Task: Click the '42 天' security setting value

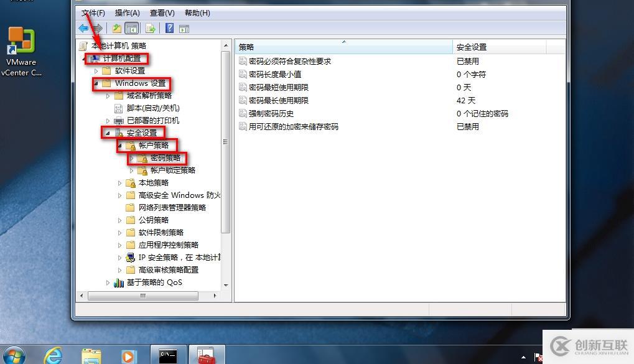Action: [x=466, y=100]
